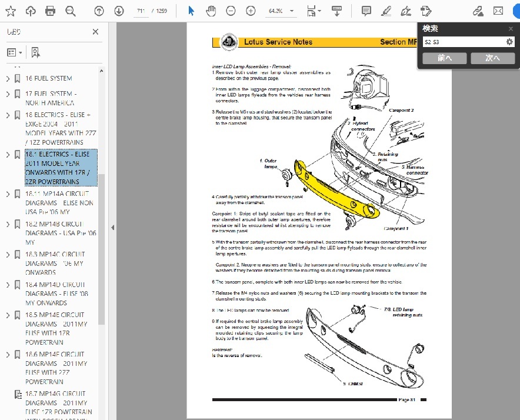520x420 pixels.
Task: Collapse the navigation pane with arrow
Action: pos(113,228)
